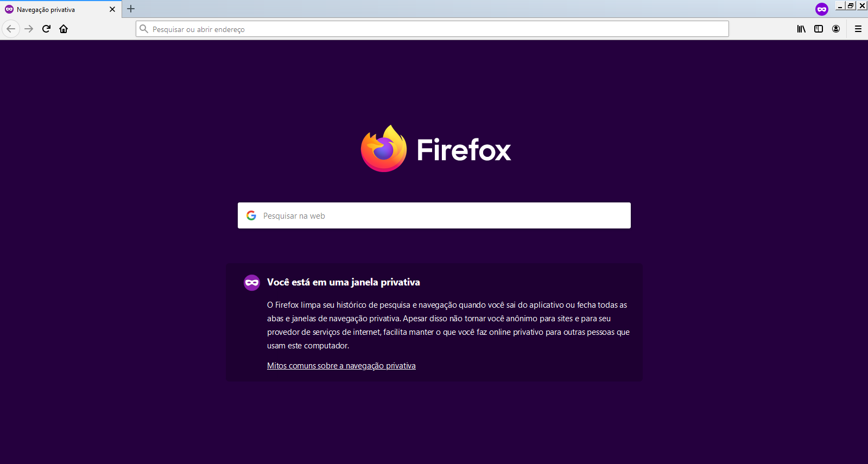
Task: Close the Navegação privativa tab
Action: pos(112,9)
